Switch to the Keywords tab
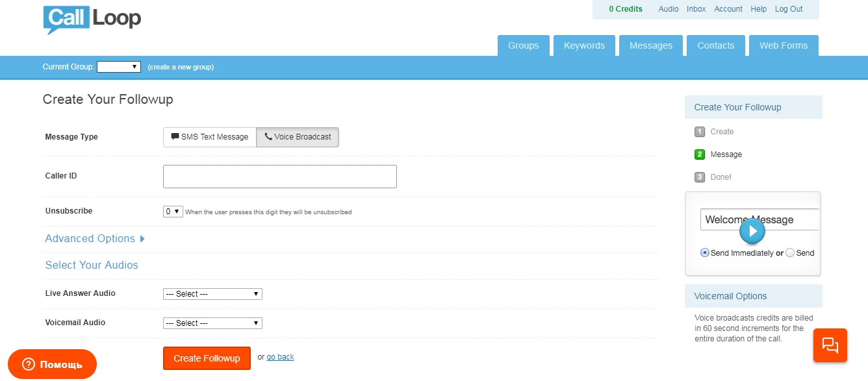The image size is (868, 381). [x=584, y=45]
